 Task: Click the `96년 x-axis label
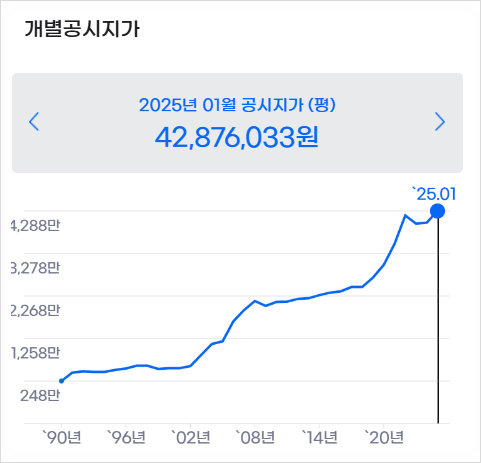tap(126, 437)
